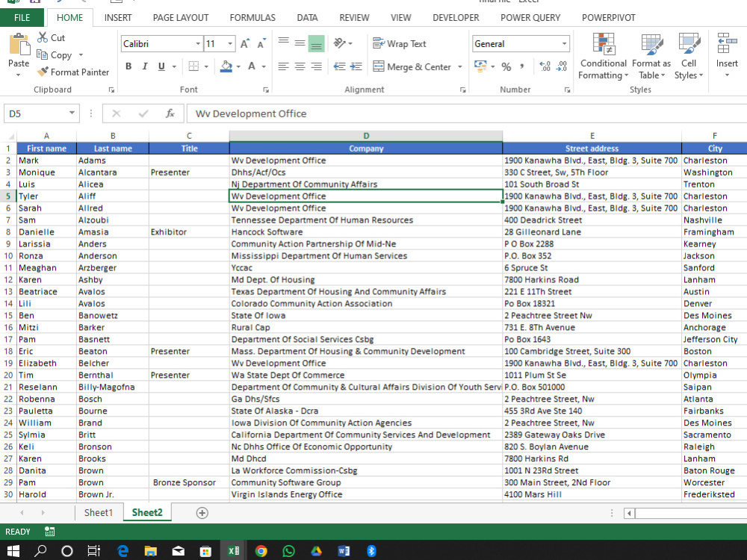Open Font settings dialog launcher
Viewport: 747px width, 560px height.
coord(266,90)
